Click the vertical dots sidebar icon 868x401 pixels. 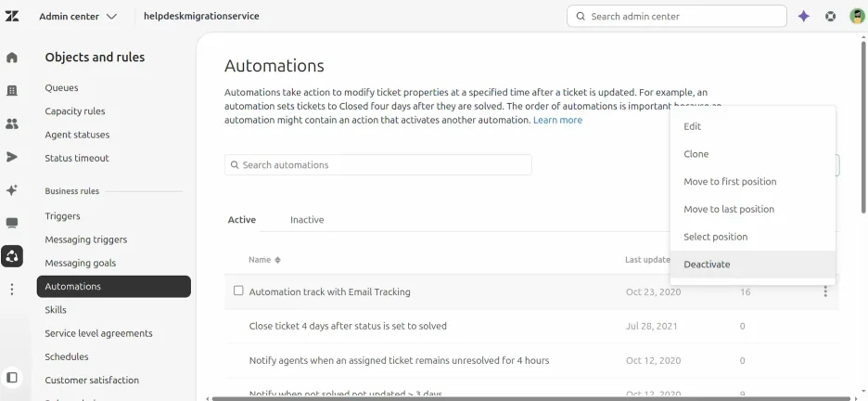[x=12, y=289]
